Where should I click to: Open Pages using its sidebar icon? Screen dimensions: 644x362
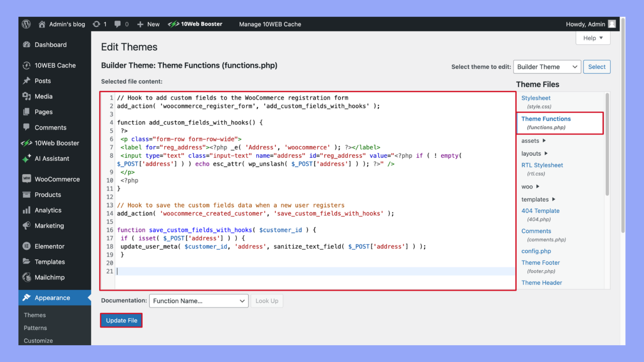pos(27,111)
